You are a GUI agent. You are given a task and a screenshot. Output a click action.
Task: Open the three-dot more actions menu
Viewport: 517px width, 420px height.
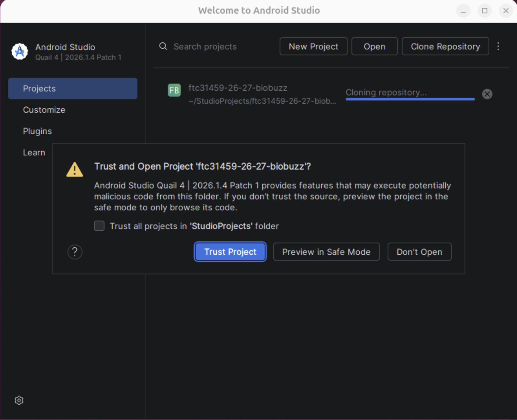498,46
